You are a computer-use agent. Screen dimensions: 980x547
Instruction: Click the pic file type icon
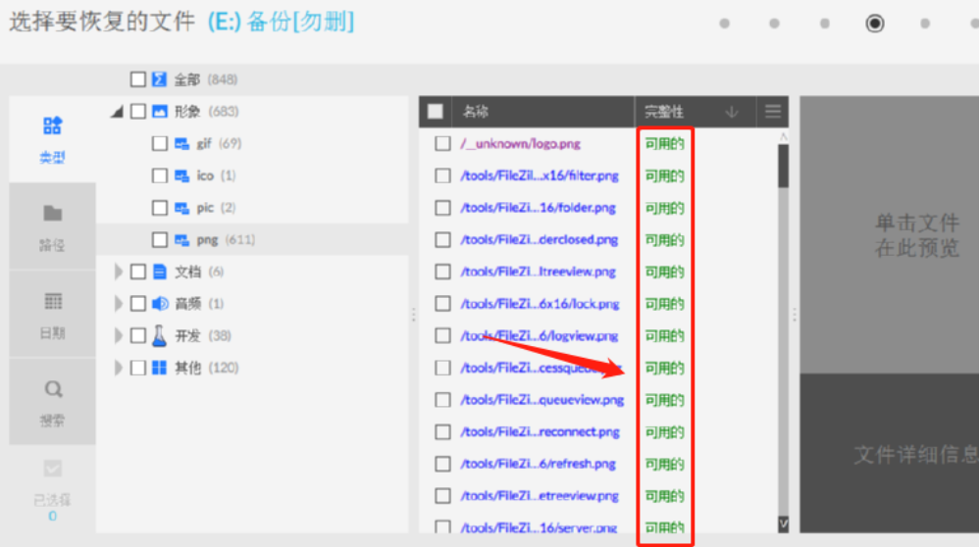tap(181, 207)
